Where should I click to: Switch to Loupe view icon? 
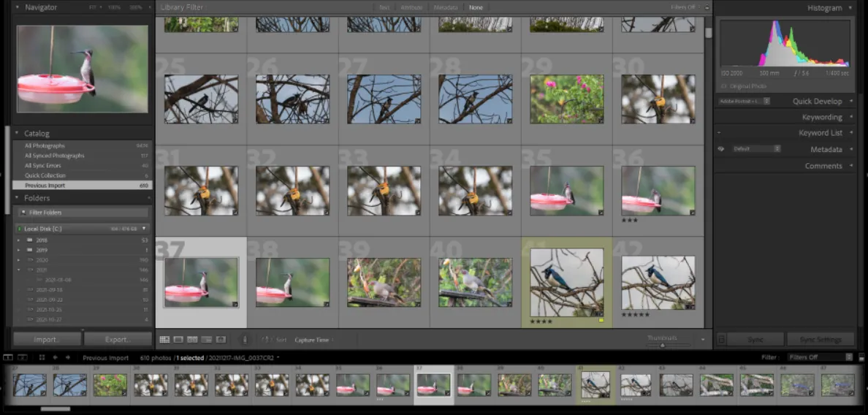[179, 340]
